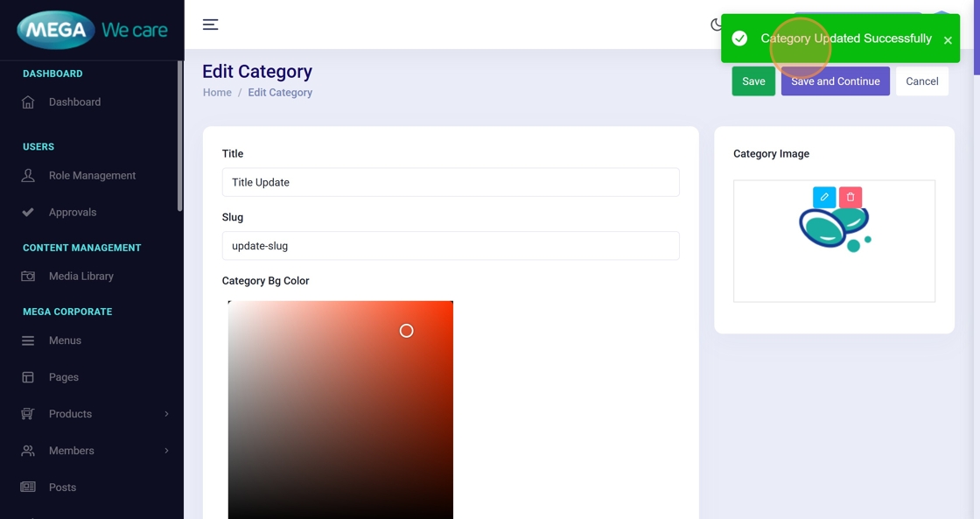Click the Products cart icon
Screen dimensions: 980x519
pos(28,414)
